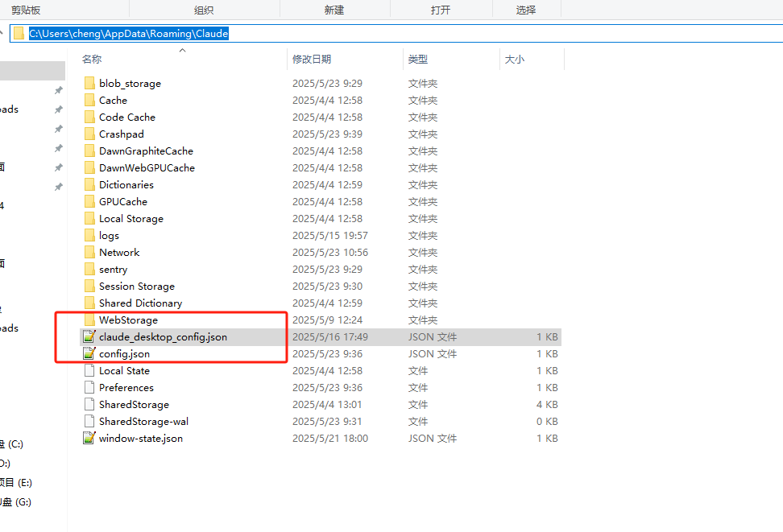
Task: Click the date 2025/5/16 17:49
Action: [330, 337]
